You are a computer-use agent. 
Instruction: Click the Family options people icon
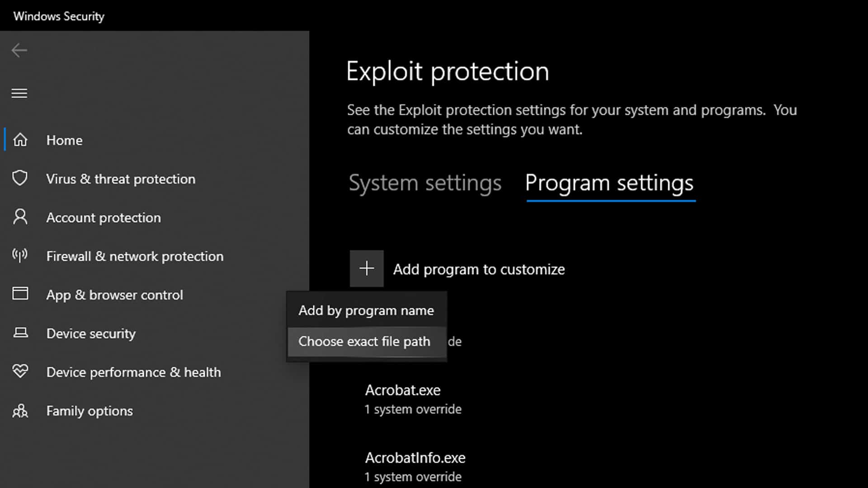click(x=20, y=410)
